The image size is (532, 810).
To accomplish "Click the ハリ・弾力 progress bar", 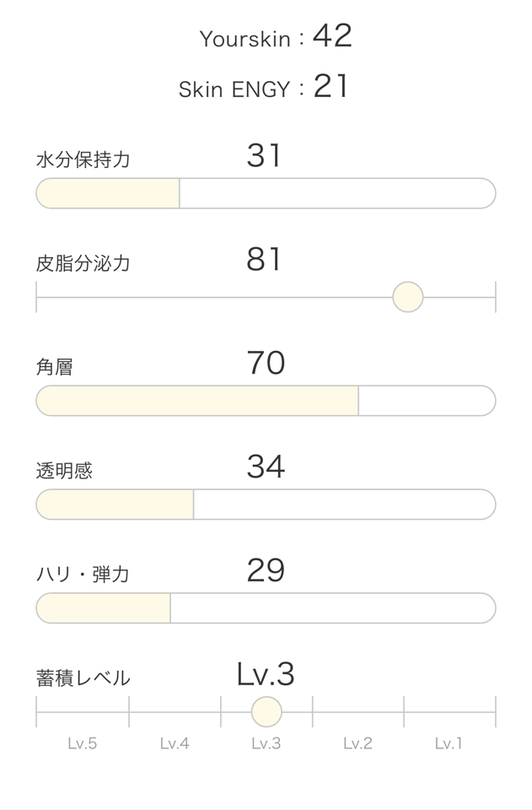I will point(266,608).
